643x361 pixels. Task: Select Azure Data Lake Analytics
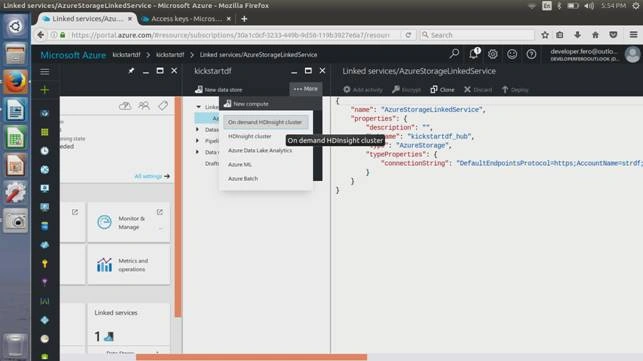click(x=260, y=151)
